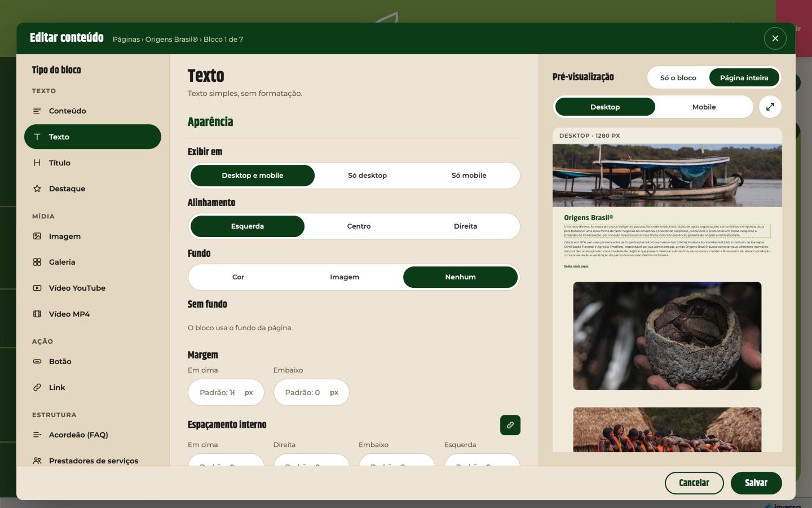
Task: Show the Mobile preview
Action: coord(704,107)
